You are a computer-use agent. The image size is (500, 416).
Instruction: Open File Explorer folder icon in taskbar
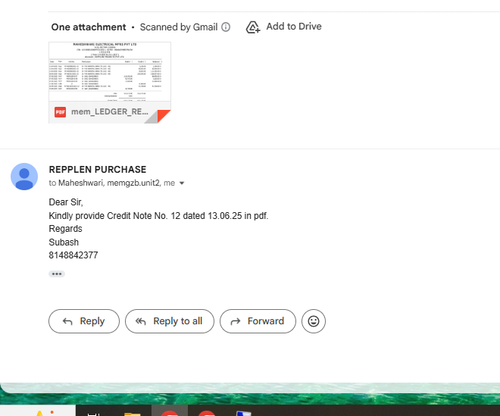click(x=132, y=413)
